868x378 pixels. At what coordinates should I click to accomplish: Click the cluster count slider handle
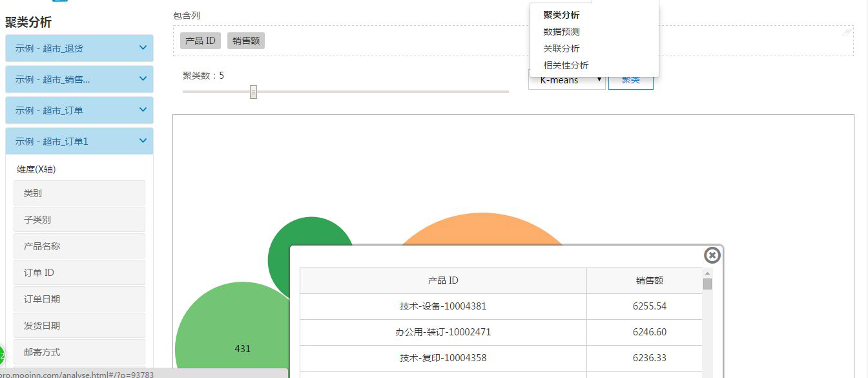[253, 92]
